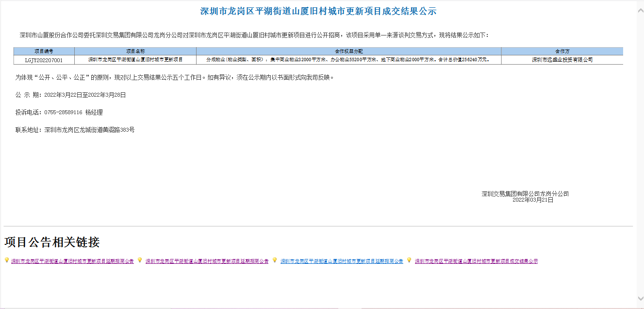This screenshot has height=309, width=644.
Task: Click the 合作方 column header
Action: (x=562, y=51)
